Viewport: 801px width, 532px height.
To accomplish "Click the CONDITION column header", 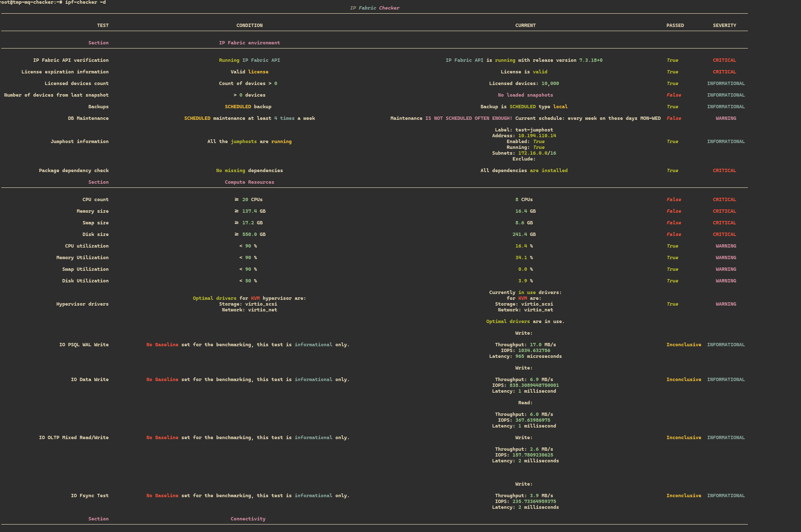I will pos(249,25).
